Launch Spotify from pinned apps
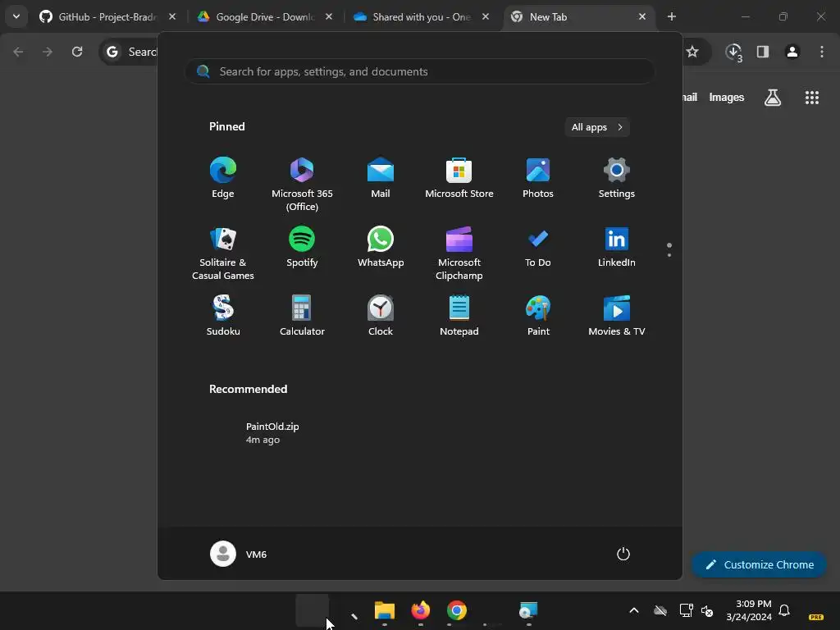This screenshot has height=630, width=840. 302,247
